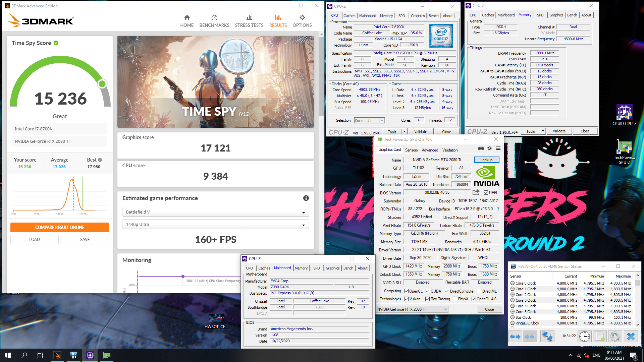Click the Save button in 3DMark

(x=85, y=239)
